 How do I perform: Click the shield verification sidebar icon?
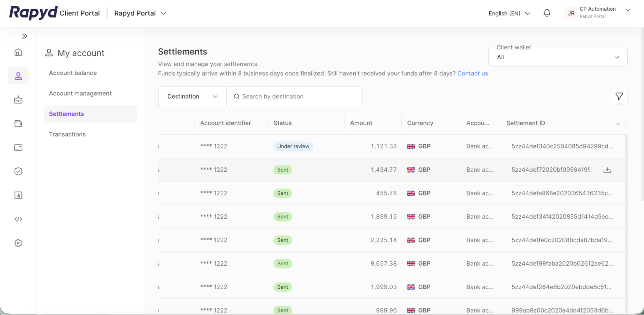click(x=18, y=172)
